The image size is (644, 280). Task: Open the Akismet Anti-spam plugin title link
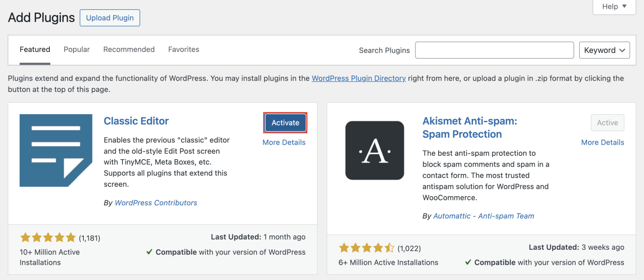470,127
